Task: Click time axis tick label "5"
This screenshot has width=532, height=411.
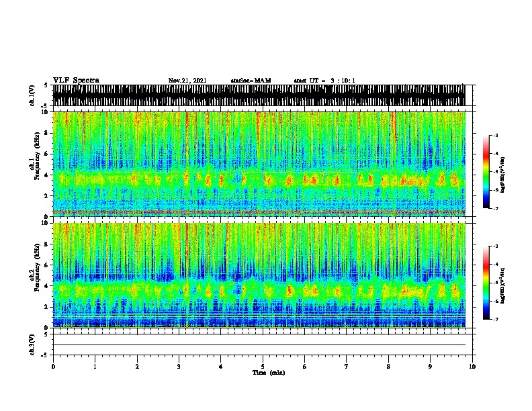Action: pos(263,367)
